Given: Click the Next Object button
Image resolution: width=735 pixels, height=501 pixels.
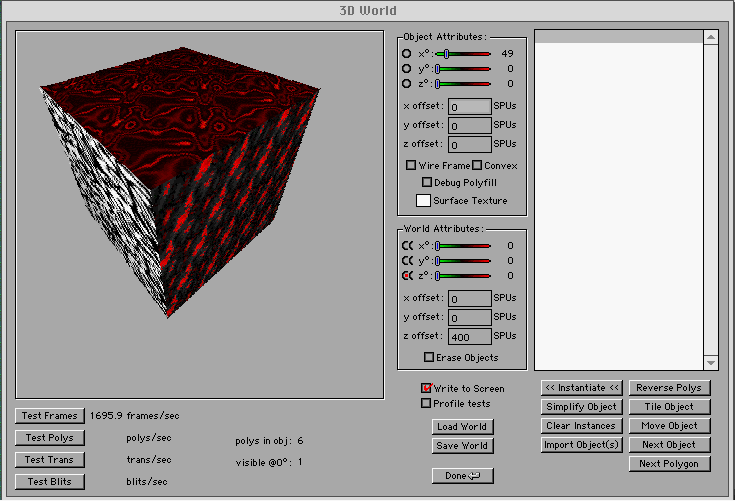Looking at the screenshot, I should (x=669, y=445).
